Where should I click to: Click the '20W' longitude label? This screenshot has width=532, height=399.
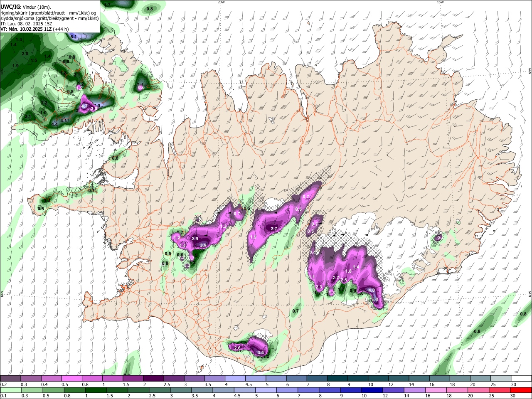pyautogui.click(x=221, y=2)
